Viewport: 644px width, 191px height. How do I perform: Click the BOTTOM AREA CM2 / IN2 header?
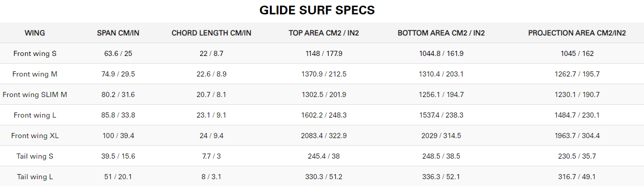[x=441, y=33]
